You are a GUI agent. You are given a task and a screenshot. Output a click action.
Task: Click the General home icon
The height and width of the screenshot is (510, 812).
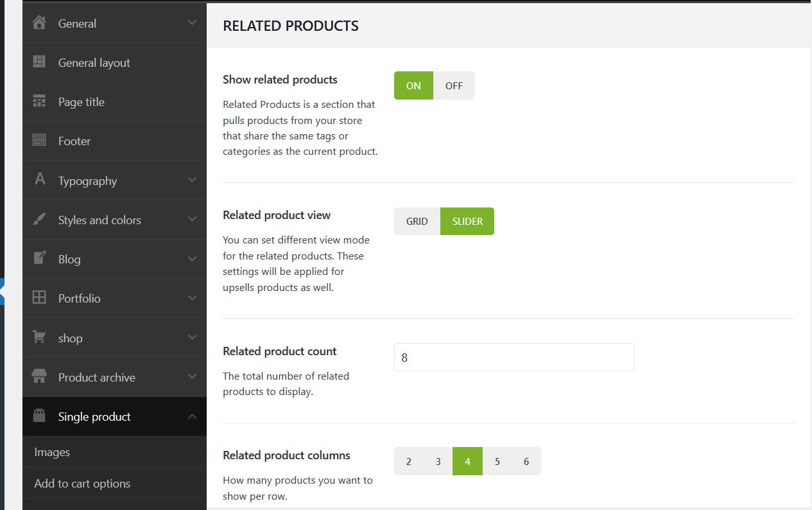click(x=39, y=23)
